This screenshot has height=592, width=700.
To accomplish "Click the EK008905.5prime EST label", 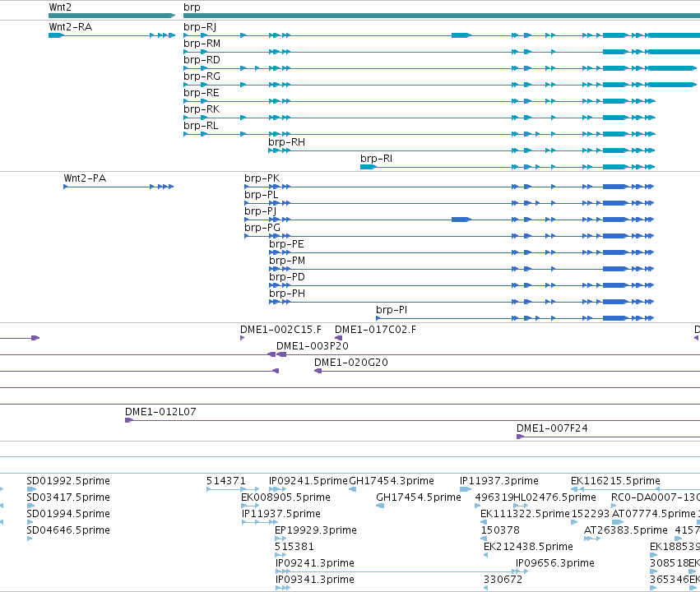I will coord(285,497).
